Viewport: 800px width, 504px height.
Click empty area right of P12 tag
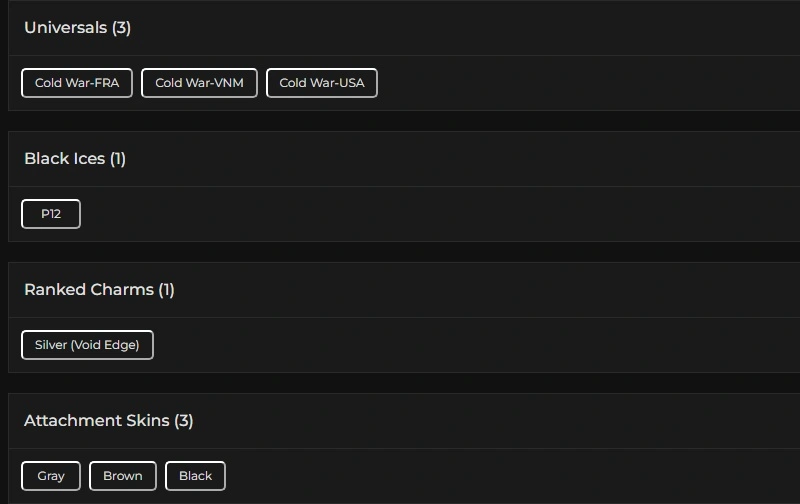[400, 214]
